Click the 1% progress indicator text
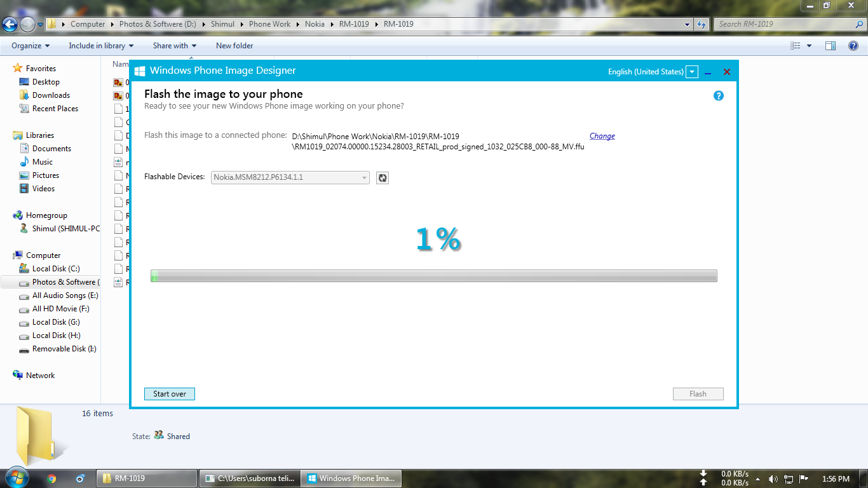Screen dimensions: 868x488 tap(438, 239)
